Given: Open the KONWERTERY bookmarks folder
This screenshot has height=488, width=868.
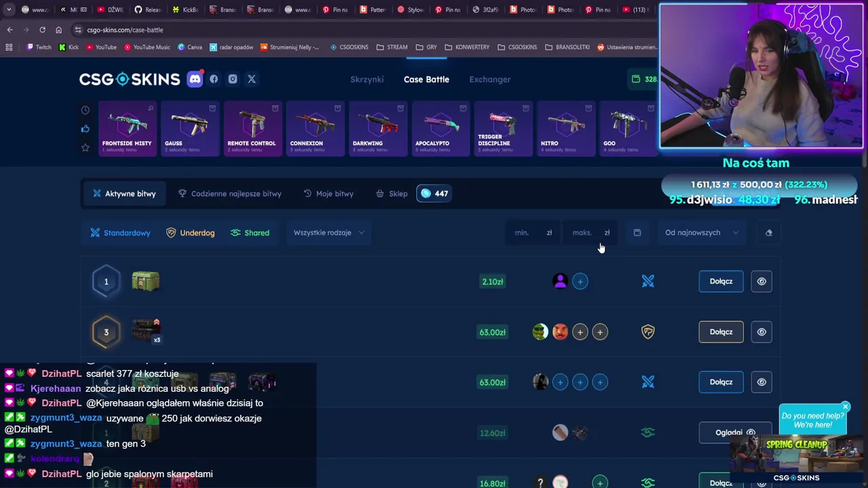Looking at the screenshot, I should click(x=467, y=47).
